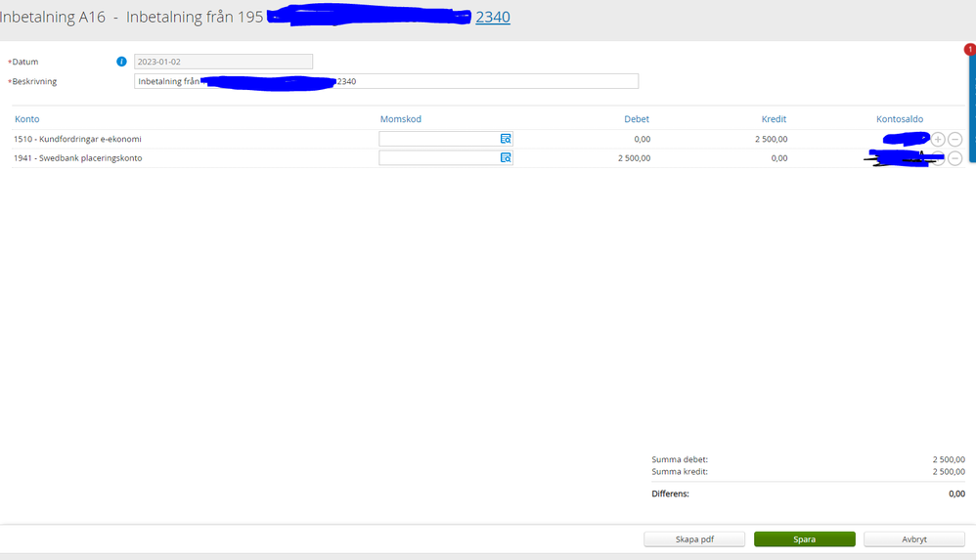Click the Kontosaldo column header

pyautogui.click(x=899, y=119)
